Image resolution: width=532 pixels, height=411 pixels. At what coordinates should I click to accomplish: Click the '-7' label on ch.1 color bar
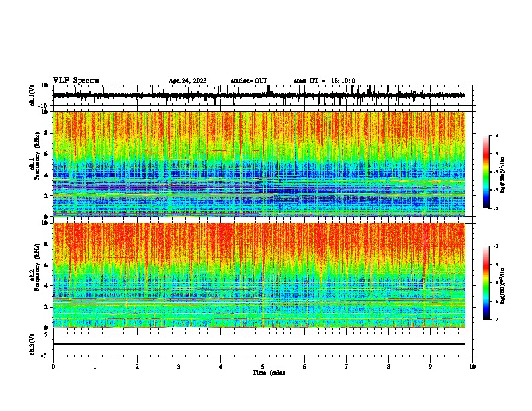pos(496,209)
